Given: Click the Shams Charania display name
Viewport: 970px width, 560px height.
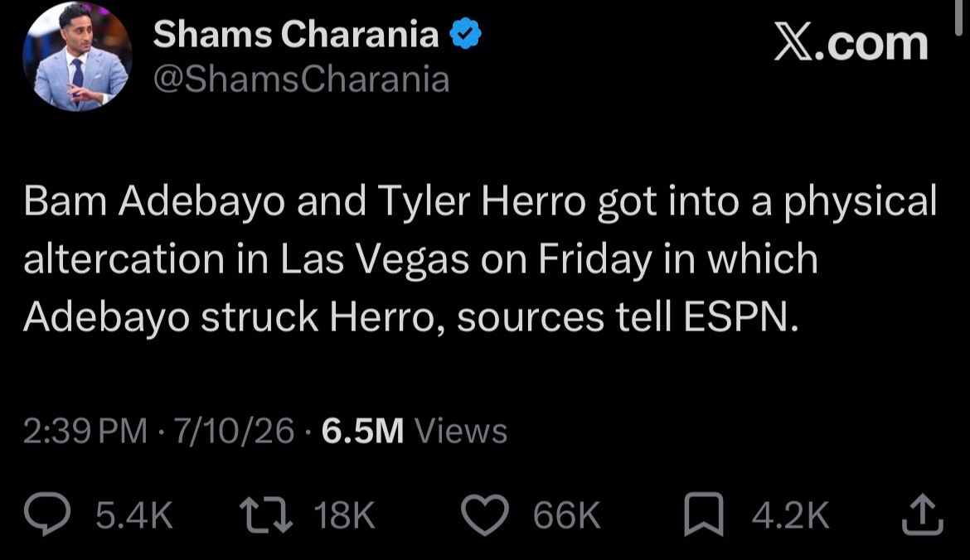Looking at the screenshot, I should 296,34.
